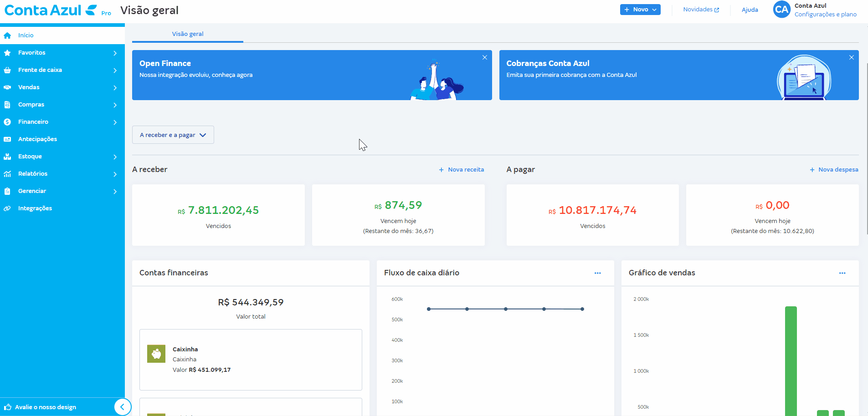Click the page vertical scrollbar

867,149
